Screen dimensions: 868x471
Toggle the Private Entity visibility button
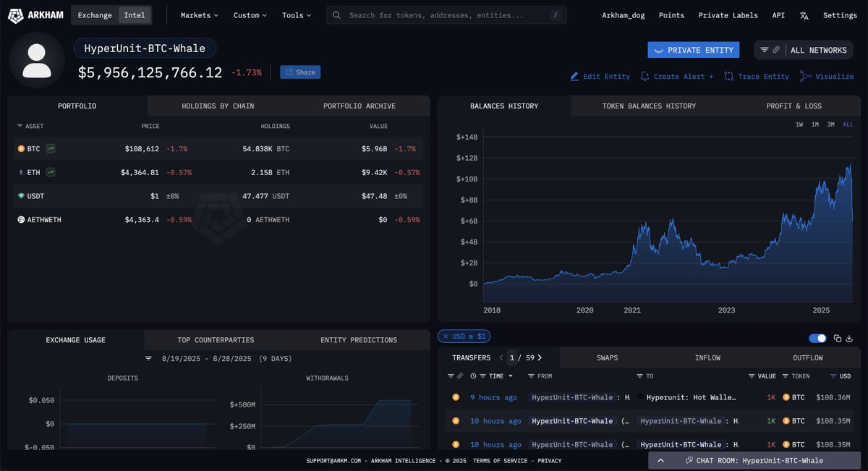694,50
